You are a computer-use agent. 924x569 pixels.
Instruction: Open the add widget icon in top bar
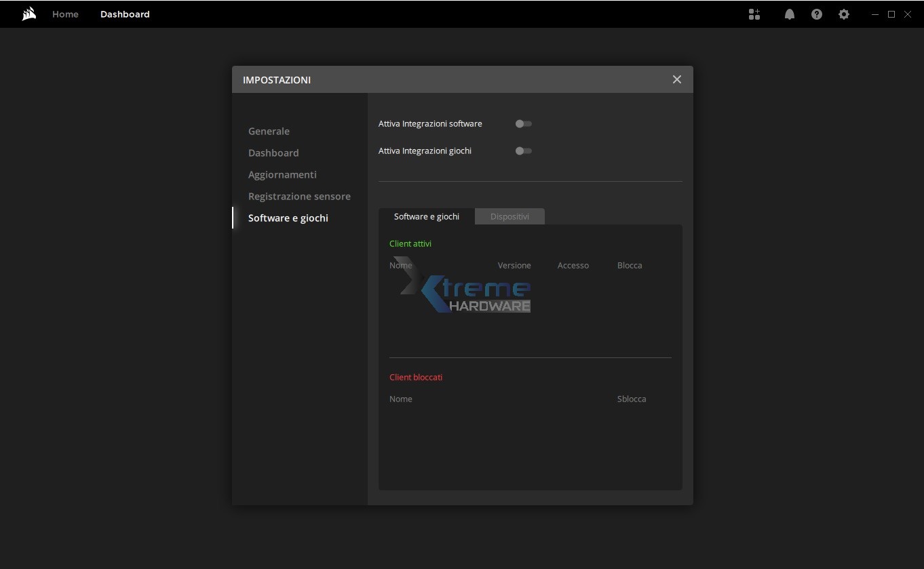click(x=754, y=14)
